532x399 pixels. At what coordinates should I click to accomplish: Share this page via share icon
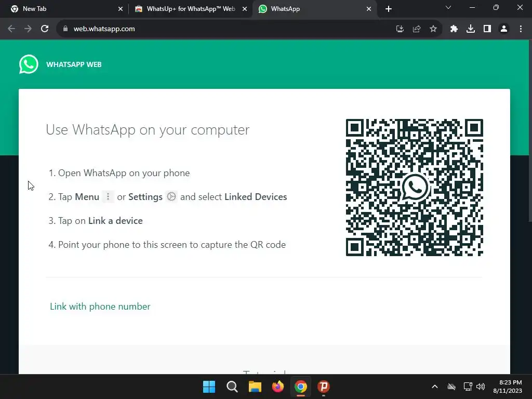pyautogui.click(x=417, y=29)
